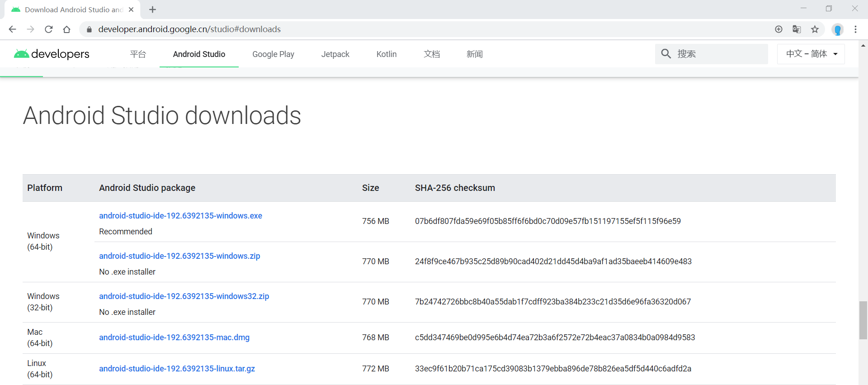The width and height of the screenshot is (868, 385).
Task: Reload the current page
Action: pyautogui.click(x=49, y=29)
